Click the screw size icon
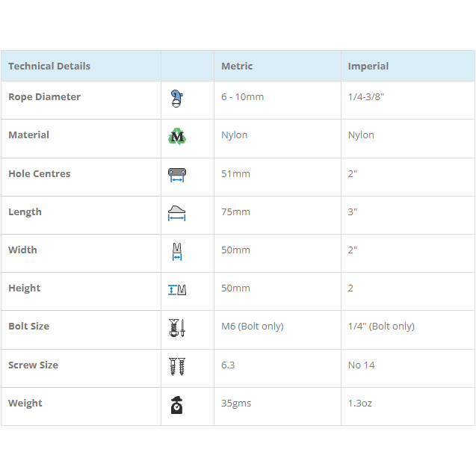476x476 pixels. [x=177, y=366]
